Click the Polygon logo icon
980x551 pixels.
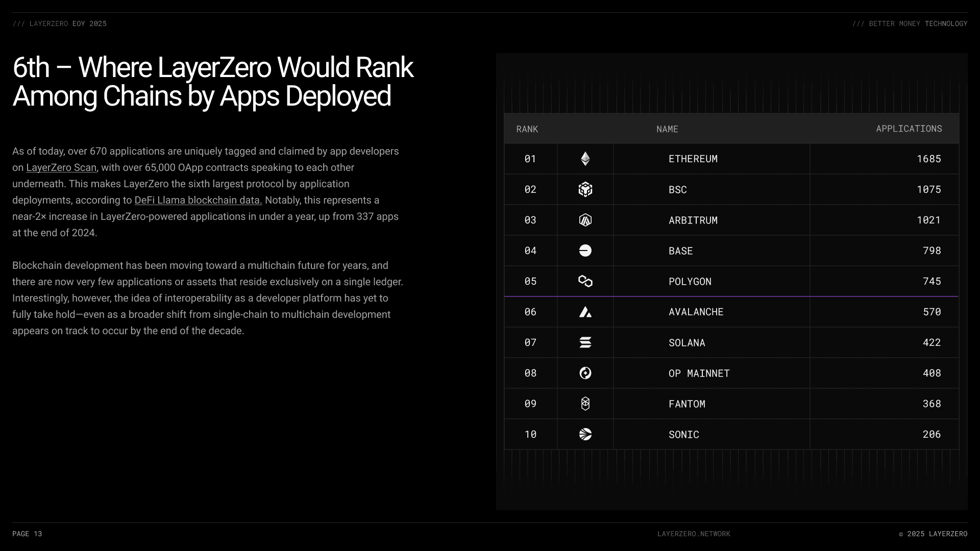point(585,281)
